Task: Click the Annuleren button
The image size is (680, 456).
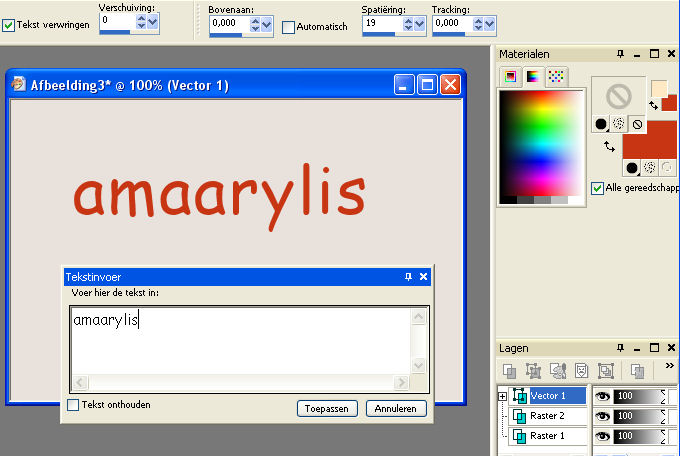Action: pos(396,409)
